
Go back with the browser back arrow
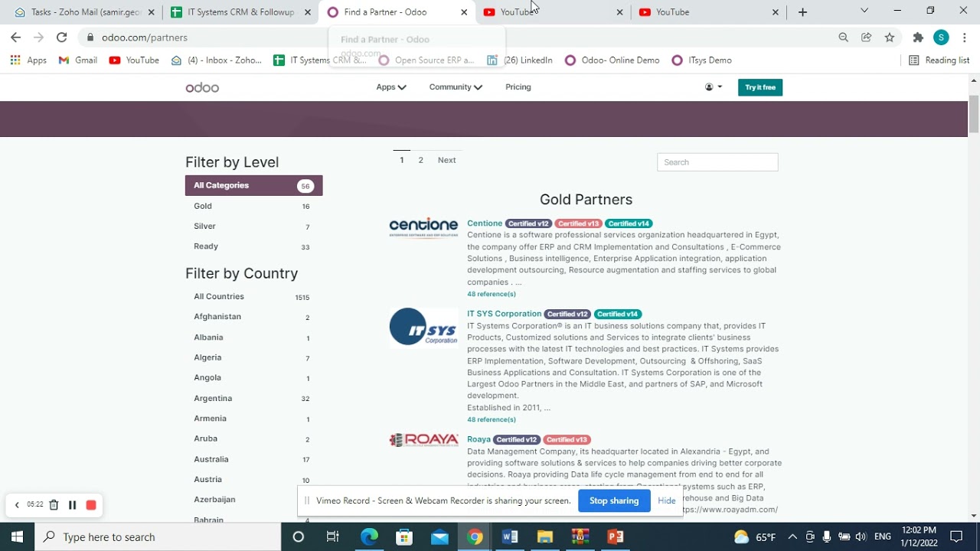tap(15, 37)
